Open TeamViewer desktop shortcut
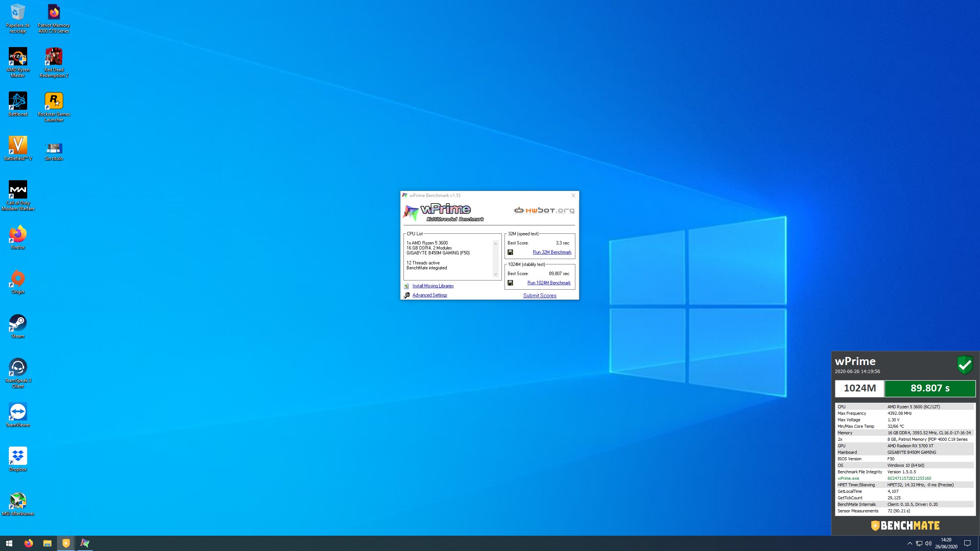This screenshot has width=980, height=551. (18, 415)
